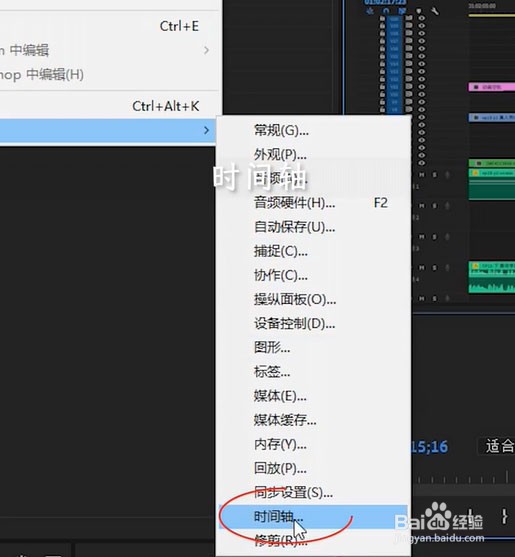Select 协作(C)... menu item

(314, 276)
